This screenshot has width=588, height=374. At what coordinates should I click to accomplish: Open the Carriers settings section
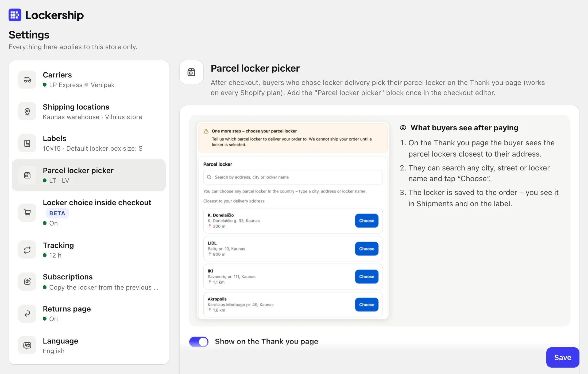point(89,80)
